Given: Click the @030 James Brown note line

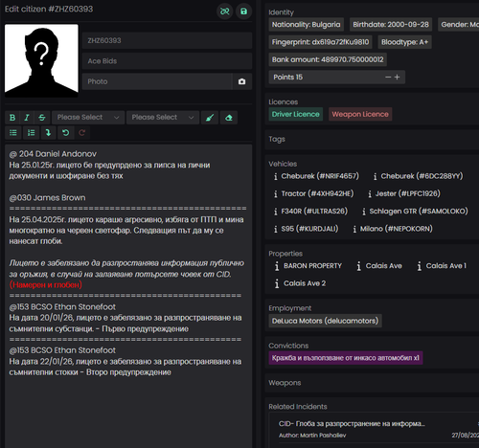Looking at the screenshot, I should (x=47, y=198).
